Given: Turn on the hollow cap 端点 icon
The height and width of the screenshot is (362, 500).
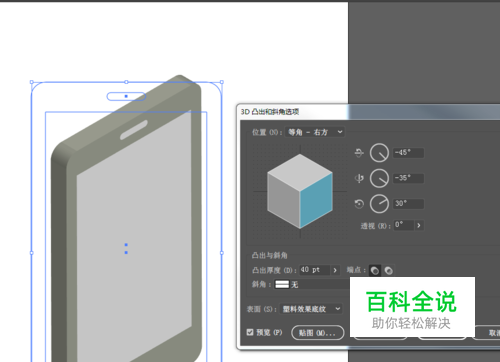Looking at the screenshot, I should [388, 270].
